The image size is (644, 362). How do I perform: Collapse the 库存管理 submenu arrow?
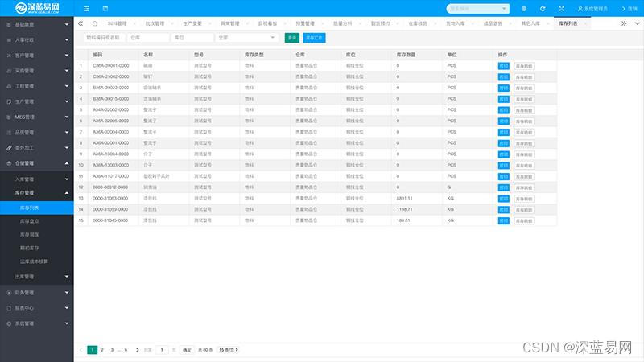click(x=67, y=193)
